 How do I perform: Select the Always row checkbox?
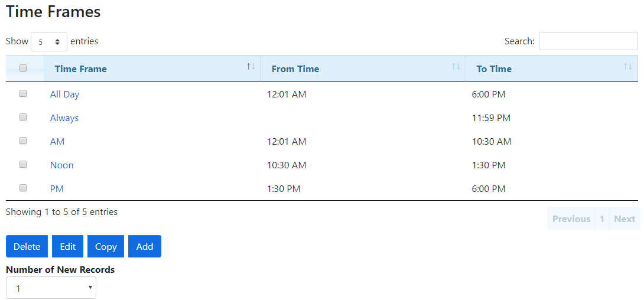pos(23,117)
